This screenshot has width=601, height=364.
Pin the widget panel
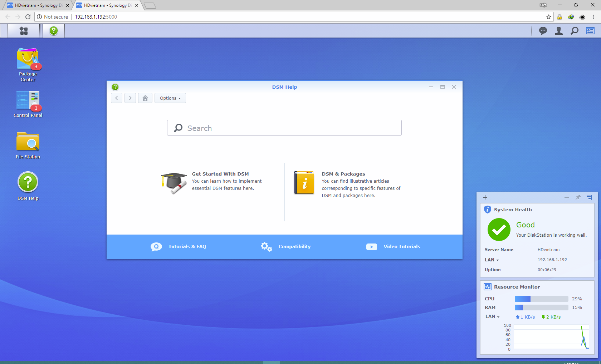tap(578, 197)
